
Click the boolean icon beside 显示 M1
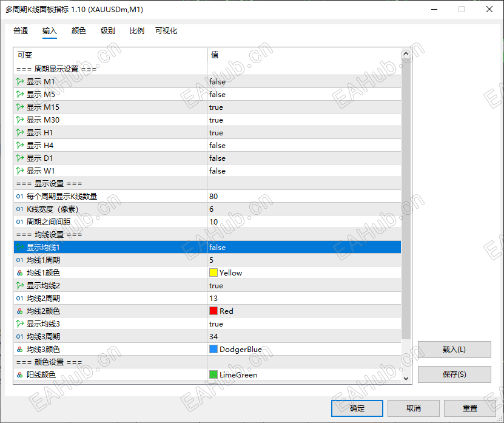pos(20,82)
